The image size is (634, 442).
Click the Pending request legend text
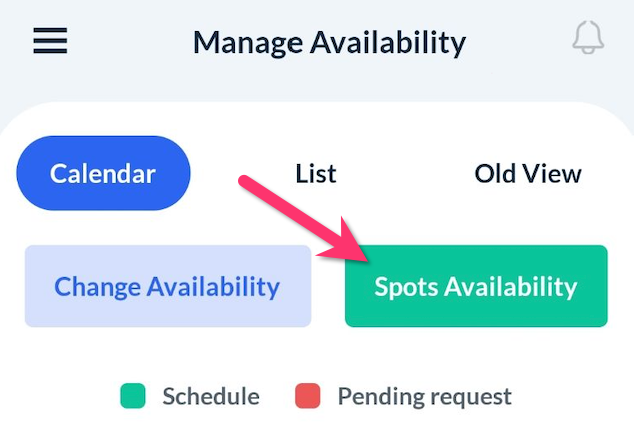click(x=424, y=396)
